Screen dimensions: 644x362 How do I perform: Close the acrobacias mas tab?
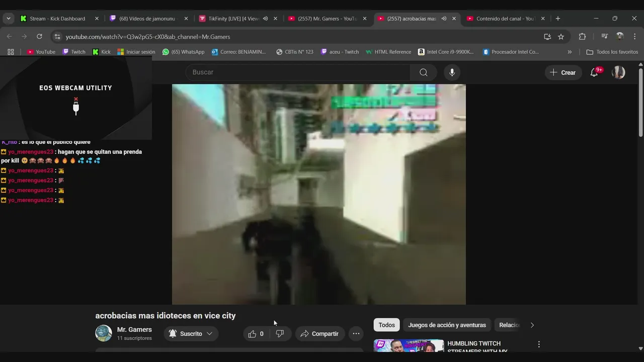pyautogui.click(x=454, y=19)
